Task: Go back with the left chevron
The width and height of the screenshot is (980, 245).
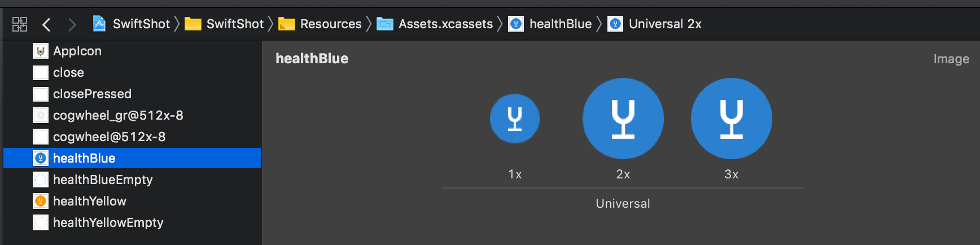Action: click(x=46, y=24)
